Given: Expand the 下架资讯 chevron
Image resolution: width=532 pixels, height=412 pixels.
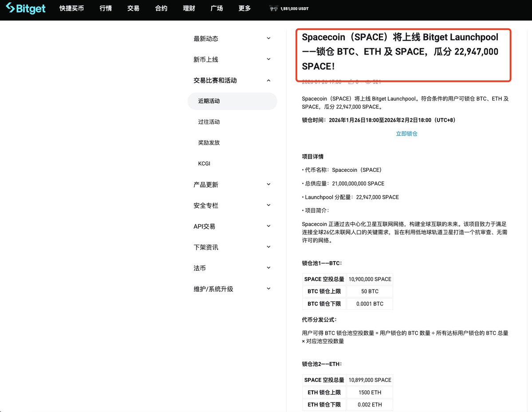Looking at the screenshot, I should 268,247.
